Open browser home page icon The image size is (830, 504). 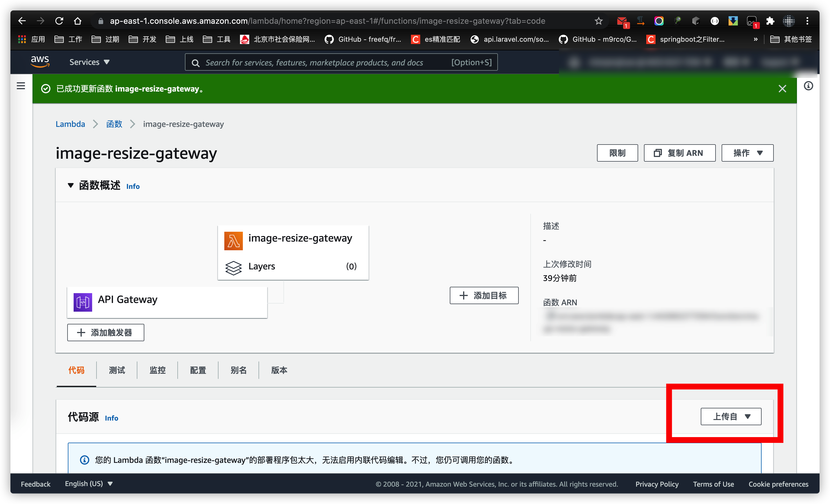(x=77, y=21)
